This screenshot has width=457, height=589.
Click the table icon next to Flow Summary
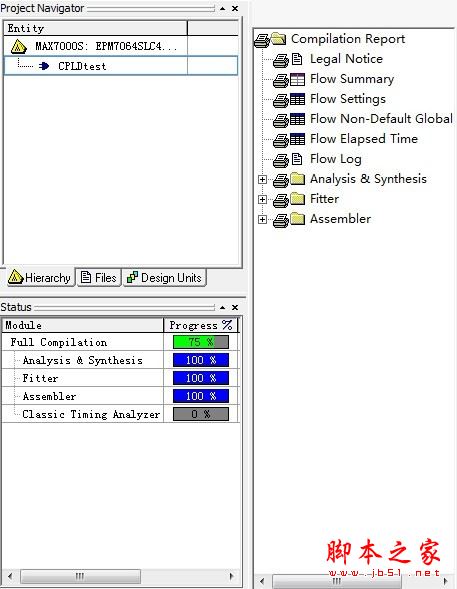pyautogui.click(x=297, y=79)
